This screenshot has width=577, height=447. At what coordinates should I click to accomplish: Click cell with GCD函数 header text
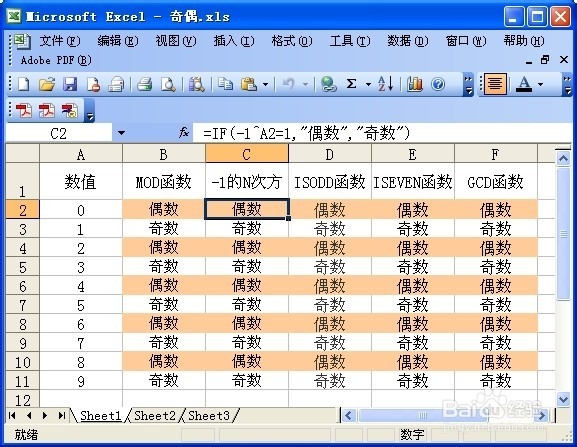click(496, 181)
